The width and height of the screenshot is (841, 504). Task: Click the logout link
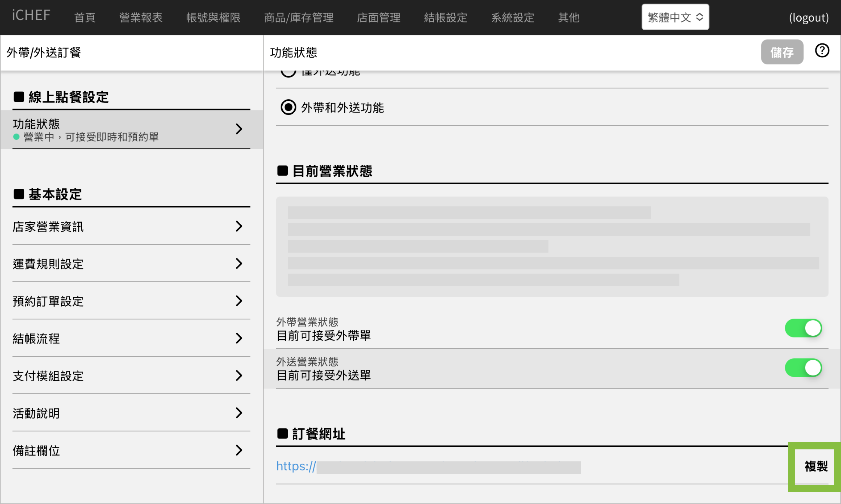coord(808,17)
